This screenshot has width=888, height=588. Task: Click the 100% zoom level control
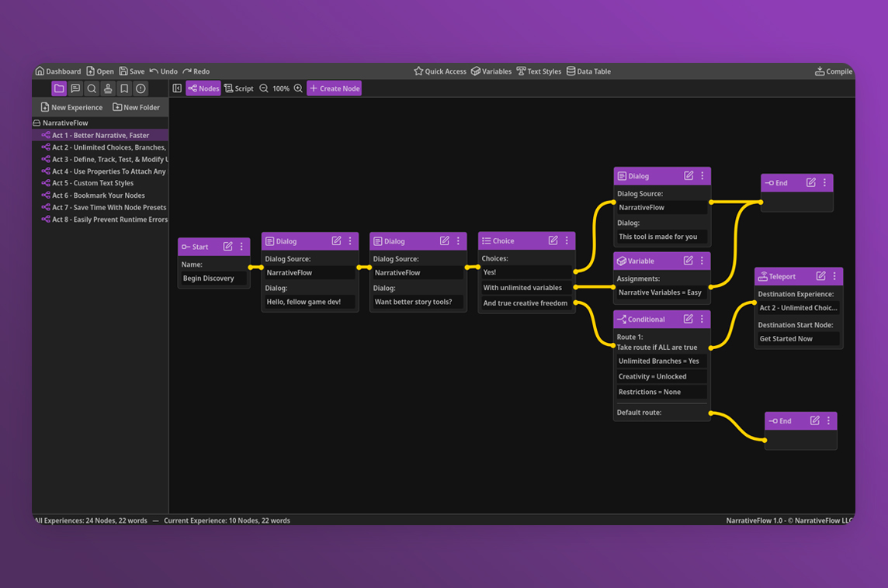click(x=280, y=88)
